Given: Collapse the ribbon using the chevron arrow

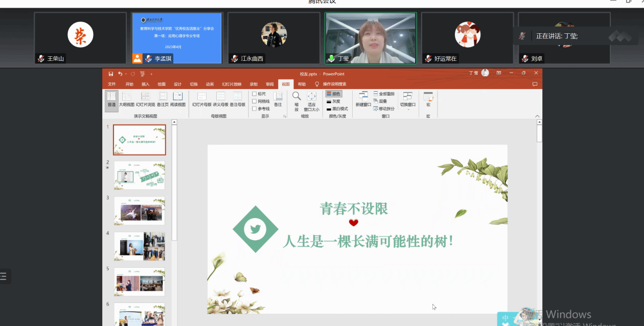Looking at the screenshot, I should 537,116.
